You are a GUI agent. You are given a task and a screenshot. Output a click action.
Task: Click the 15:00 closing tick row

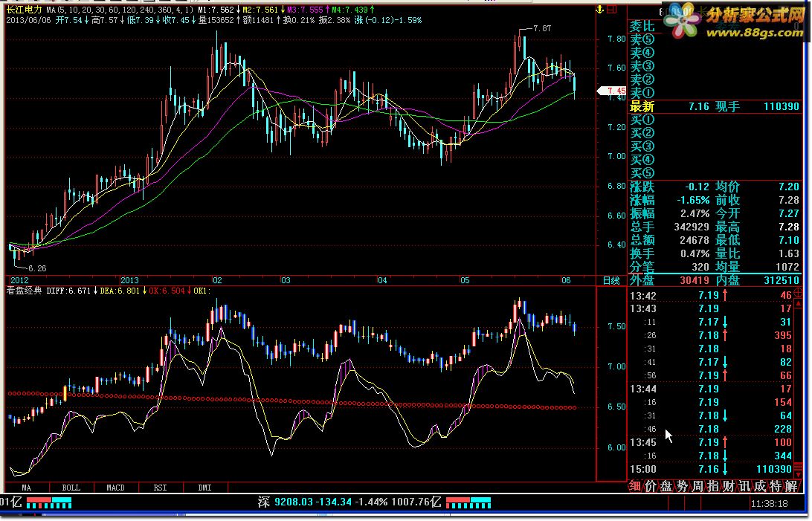pos(711,469)
